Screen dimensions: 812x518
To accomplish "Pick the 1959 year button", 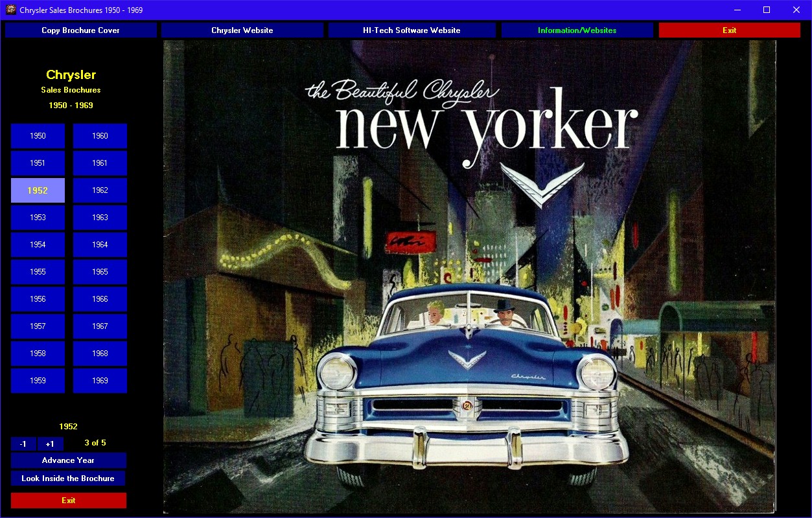I will coord(38,381).
